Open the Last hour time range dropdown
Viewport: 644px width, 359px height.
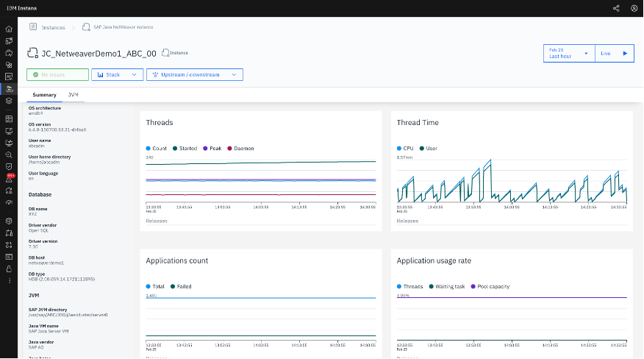coord(569,54)
